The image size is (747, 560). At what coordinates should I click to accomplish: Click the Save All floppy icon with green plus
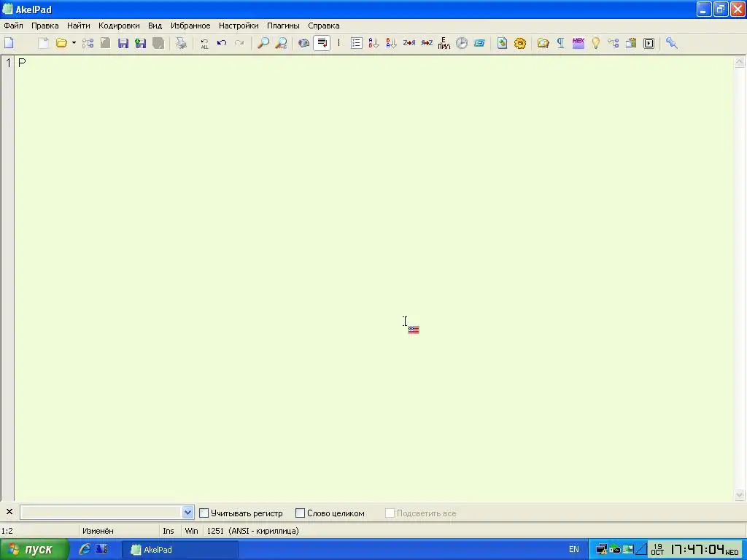click(x=140, y=43)
